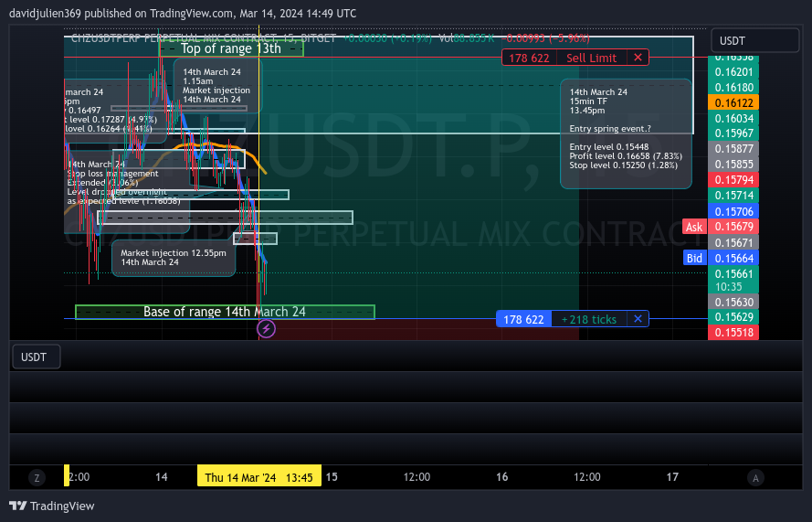
Task: Click the purple lightning bolt event icon
Action: [x=266, y=328]
